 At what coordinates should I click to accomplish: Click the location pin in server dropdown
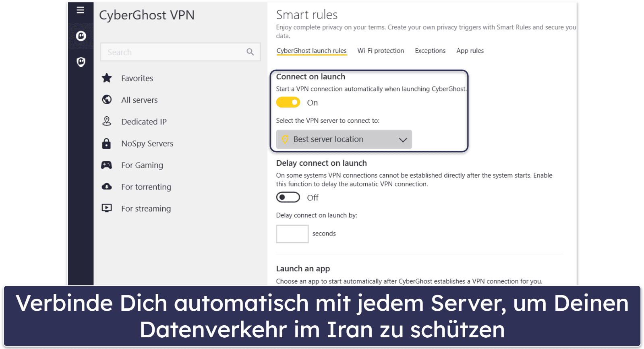[x=285, y=139]
